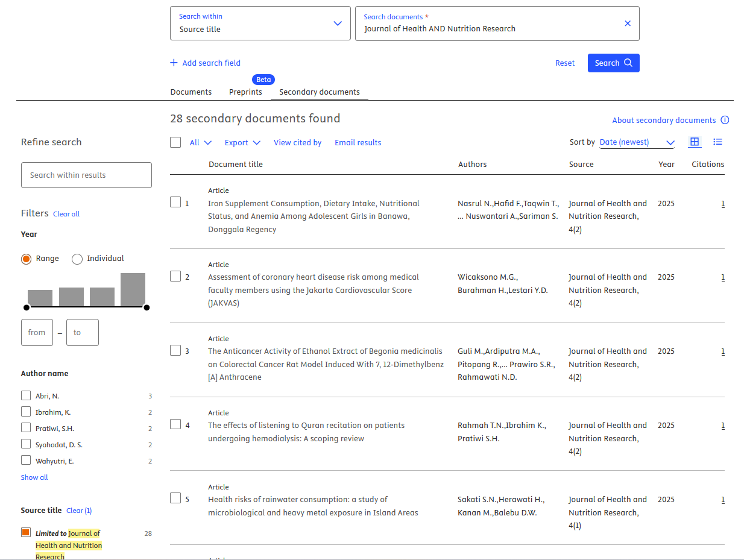
Task: Click the plus icon to add search field
Action: click(174, 63)
